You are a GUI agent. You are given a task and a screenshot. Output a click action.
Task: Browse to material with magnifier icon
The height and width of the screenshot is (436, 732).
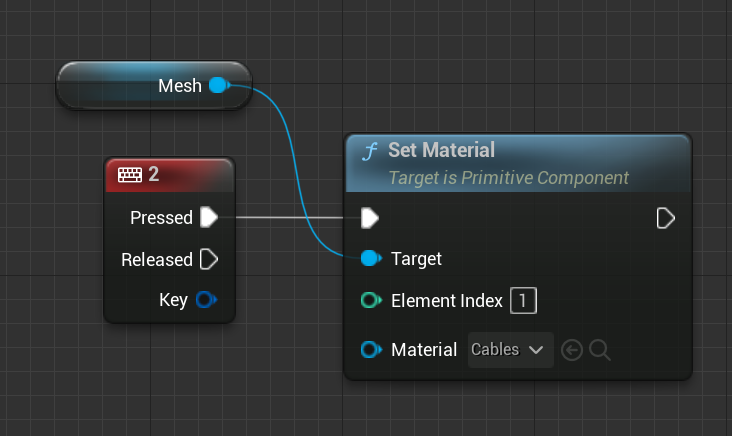[600, 350]
